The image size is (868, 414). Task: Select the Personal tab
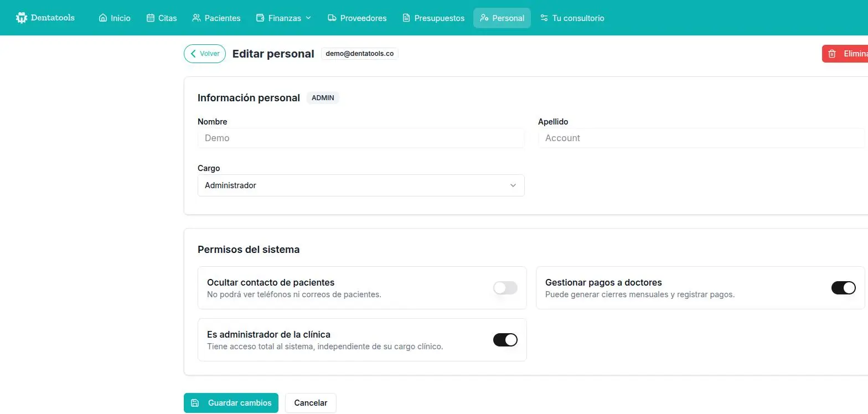tap(502, 18)
